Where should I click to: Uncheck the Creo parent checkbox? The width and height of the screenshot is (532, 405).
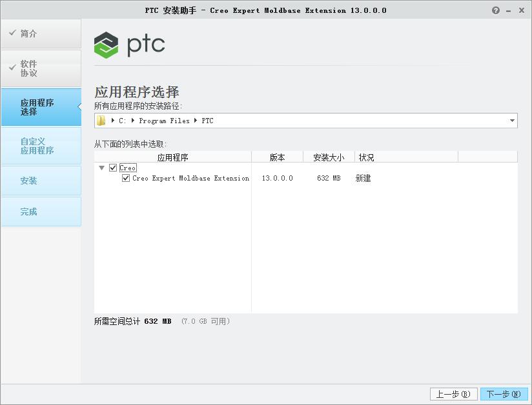113,168
